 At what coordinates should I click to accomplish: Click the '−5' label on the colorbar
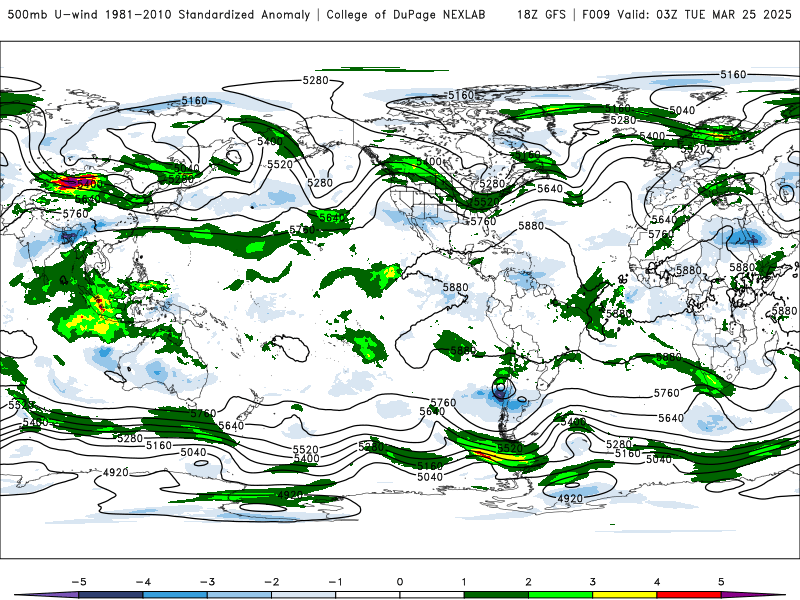[78, 582]
